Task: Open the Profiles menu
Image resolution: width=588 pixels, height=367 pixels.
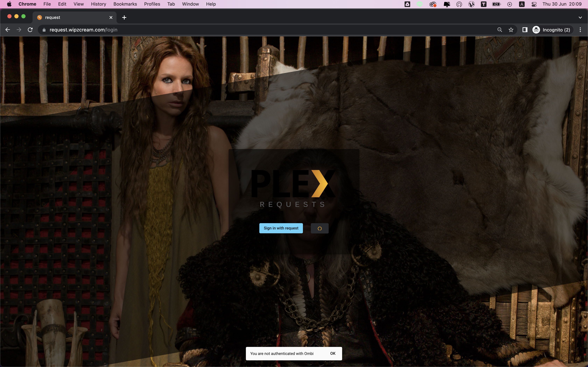Action: tap(152, 4)
